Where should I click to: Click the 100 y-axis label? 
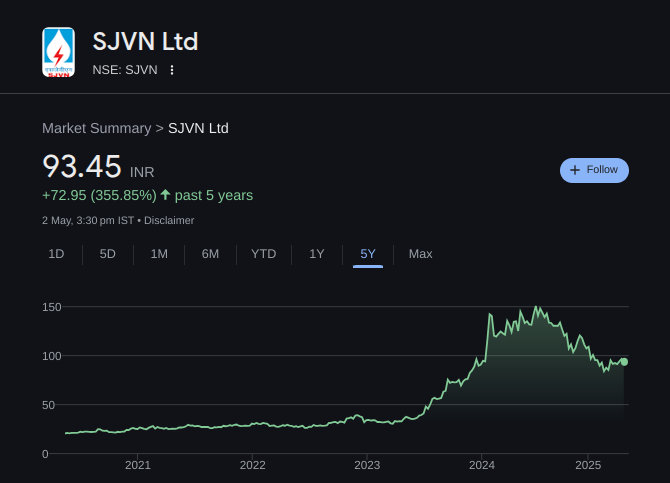(x=52, y=356)
